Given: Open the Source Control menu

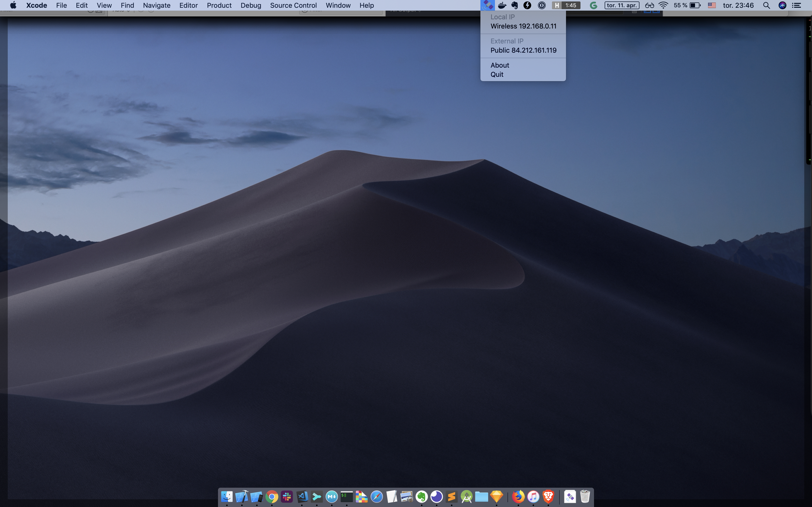Looking at the screenshot, I should pos(293,5).
